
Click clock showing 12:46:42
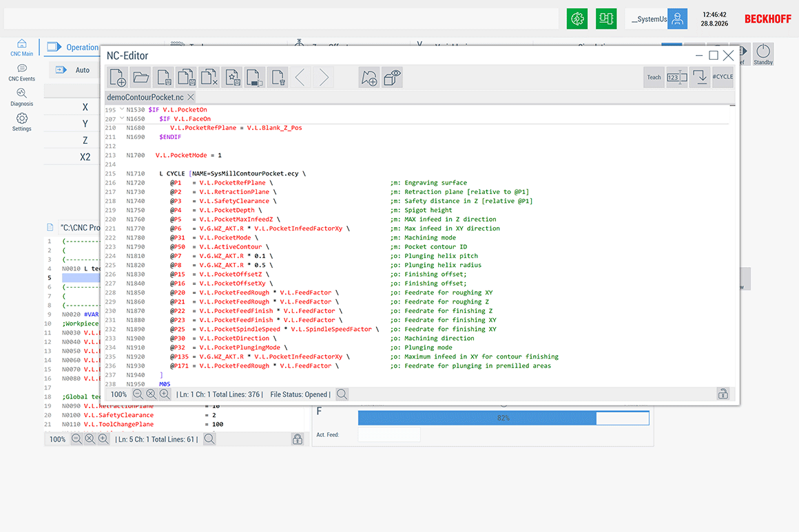[x=714, y=14]
